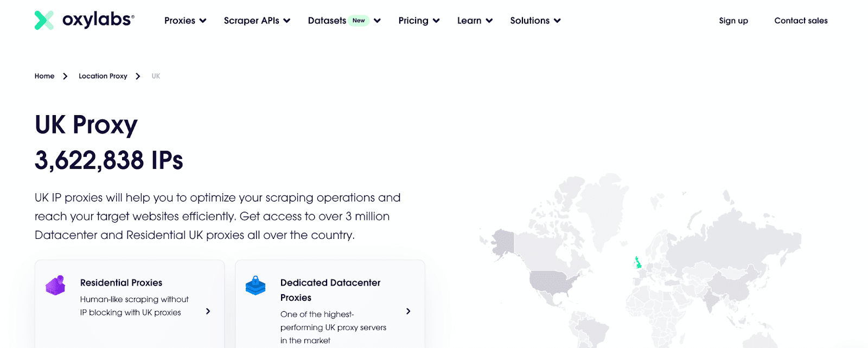
Task: Click the Oxylabs X logo icon
Action: pyautogui.click(x=44, y=20)
